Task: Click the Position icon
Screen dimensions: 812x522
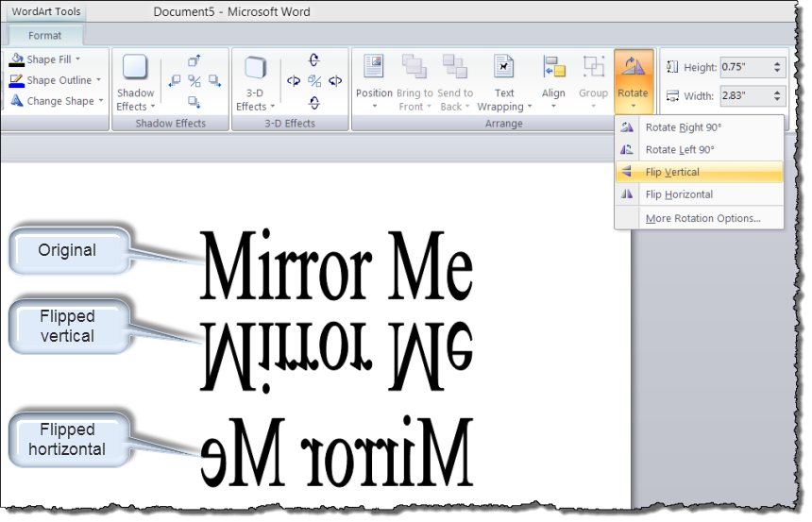Action: tap(374, 66)
